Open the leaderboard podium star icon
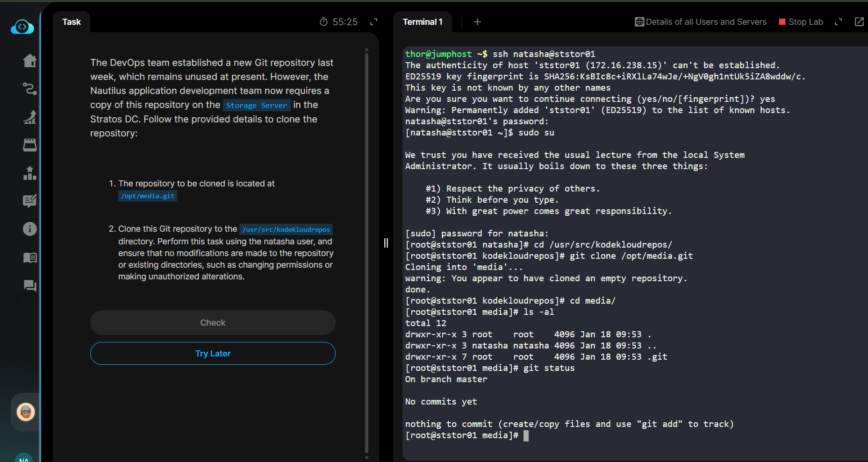868x462 pixels. pos(29,173)
